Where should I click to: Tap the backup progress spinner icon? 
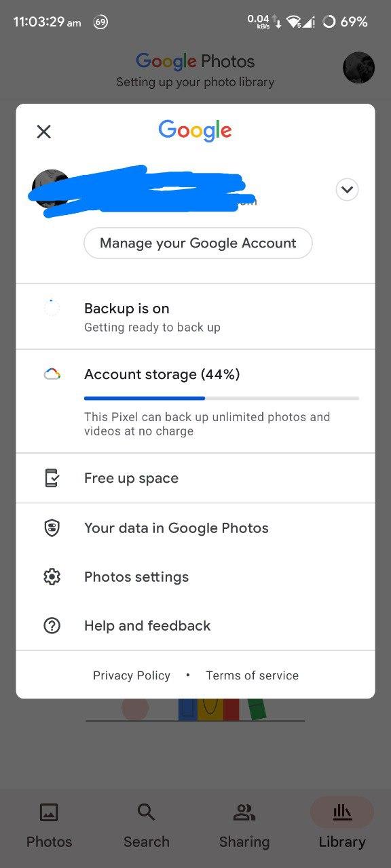pyautogui.click(x=52, y=308)
